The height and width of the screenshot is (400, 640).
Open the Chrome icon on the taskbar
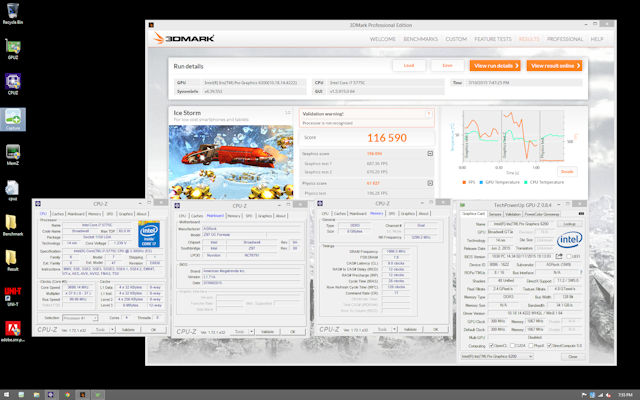67,395
